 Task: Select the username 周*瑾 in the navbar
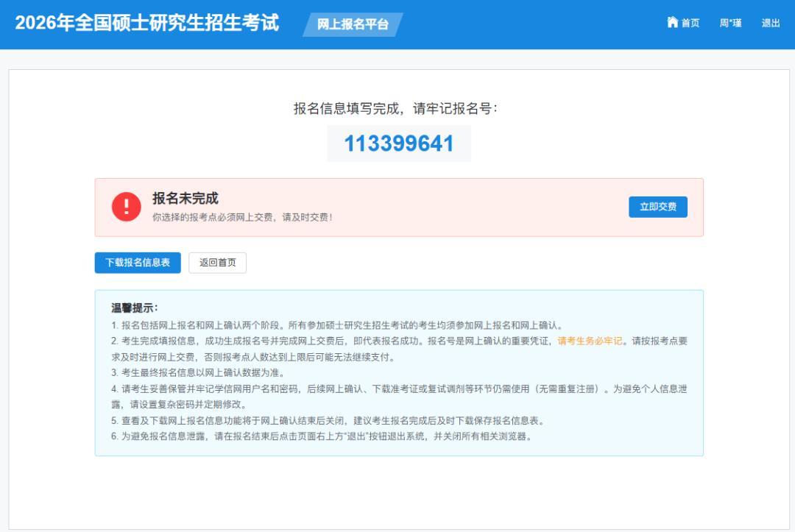click(729, 23)
